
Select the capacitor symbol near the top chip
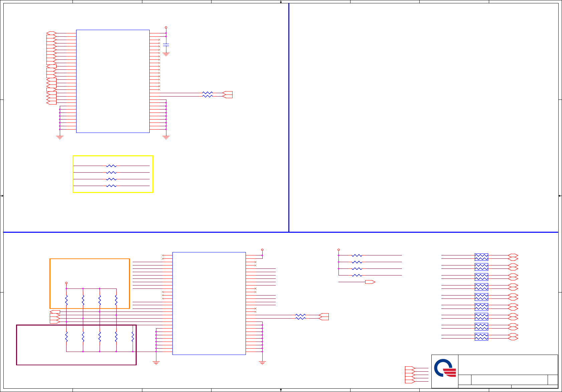(x=166, y=44)
